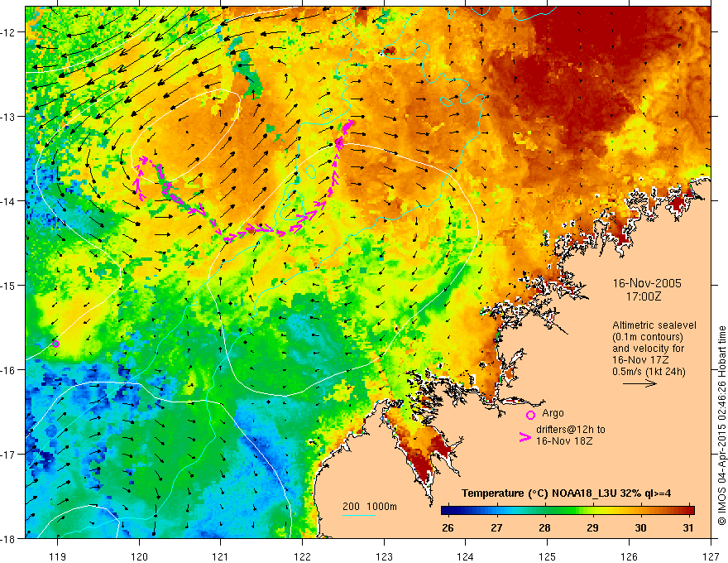This screenshot has width=728, height=563.
Task: Click the latitude label '-17'
Action: tap(7, 454)
